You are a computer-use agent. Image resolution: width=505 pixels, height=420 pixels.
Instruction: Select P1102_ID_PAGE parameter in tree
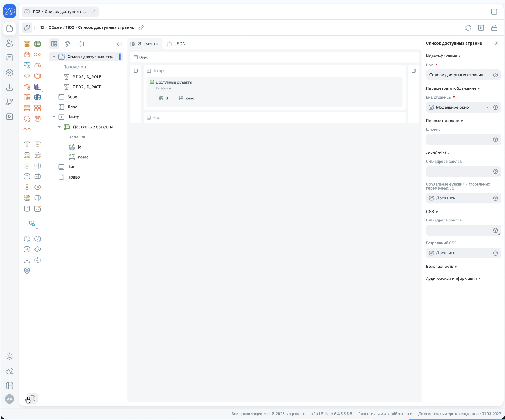click(87, 87)
